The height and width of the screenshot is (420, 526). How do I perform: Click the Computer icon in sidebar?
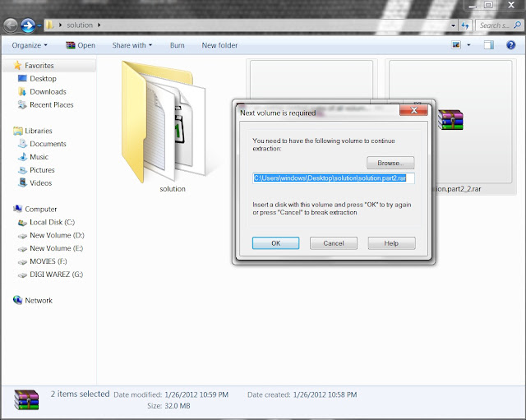(x=17, y=209)
